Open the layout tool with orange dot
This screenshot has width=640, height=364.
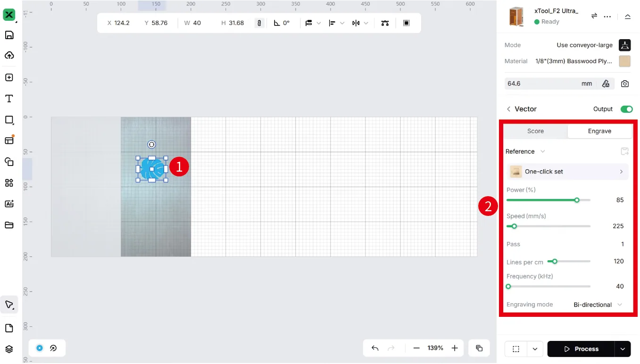(9, 140)
